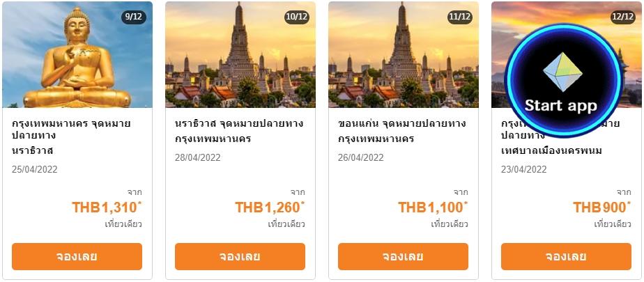Click the THB1,100 fare price
The width and height of the screenshot is (644, 282).
pyautogui.click(x=432, y=207)
